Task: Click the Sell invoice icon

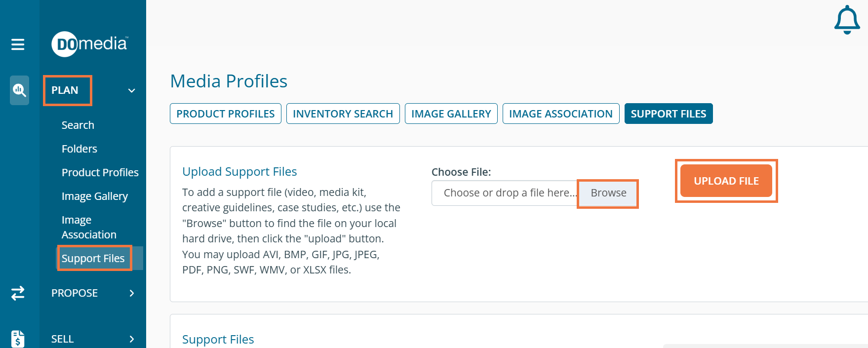Action: (18, 339)
